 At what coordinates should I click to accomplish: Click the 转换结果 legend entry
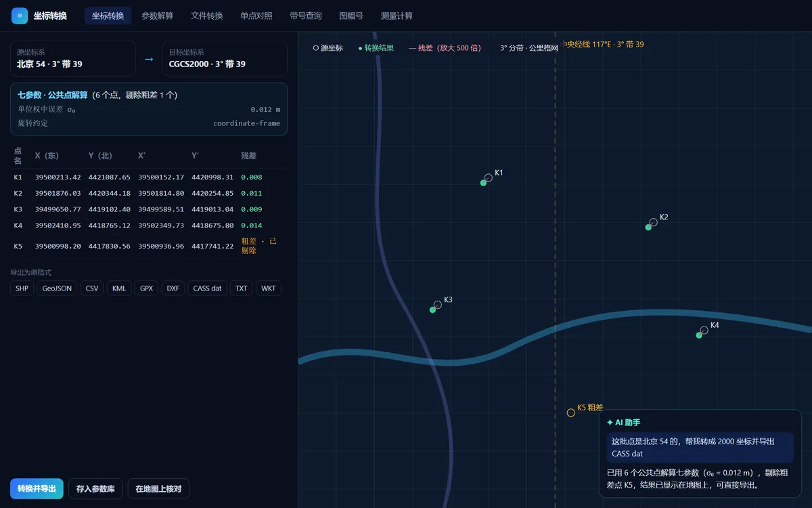pos(376,48)
